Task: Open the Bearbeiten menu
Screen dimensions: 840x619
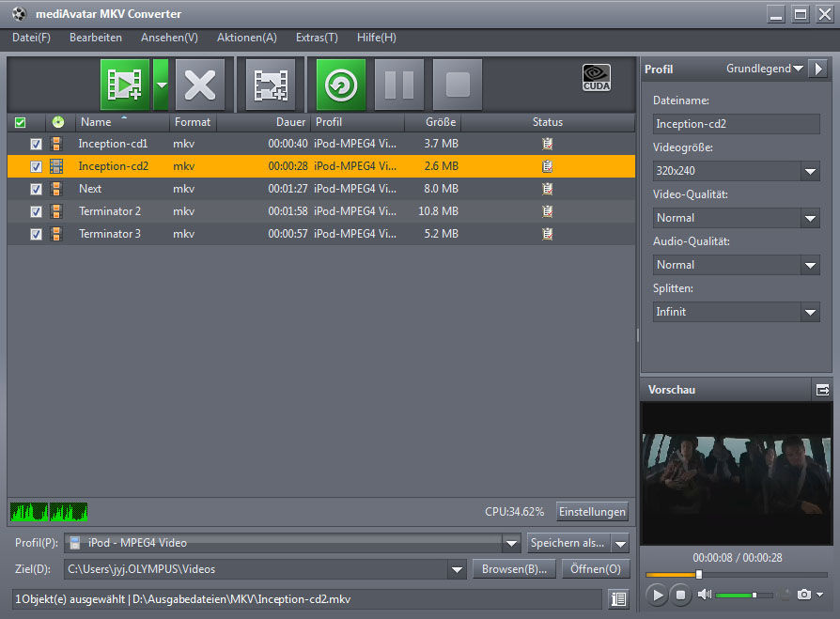Action: click(95, 38)
